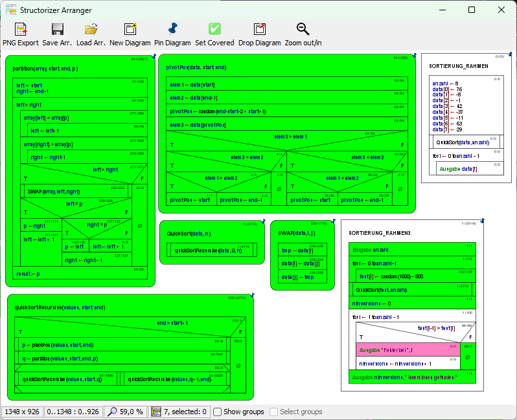
Task: Click the Drop Diagram icon
Action: (260, 29)
